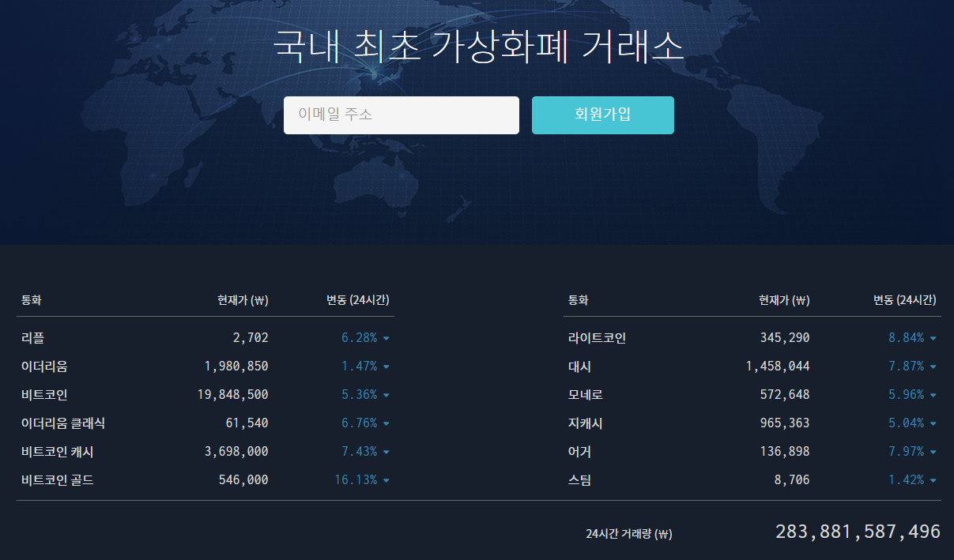Click the down arrow beside 이더리움 클래식 6.76%

pyautogui.click(x=386, y=424)
